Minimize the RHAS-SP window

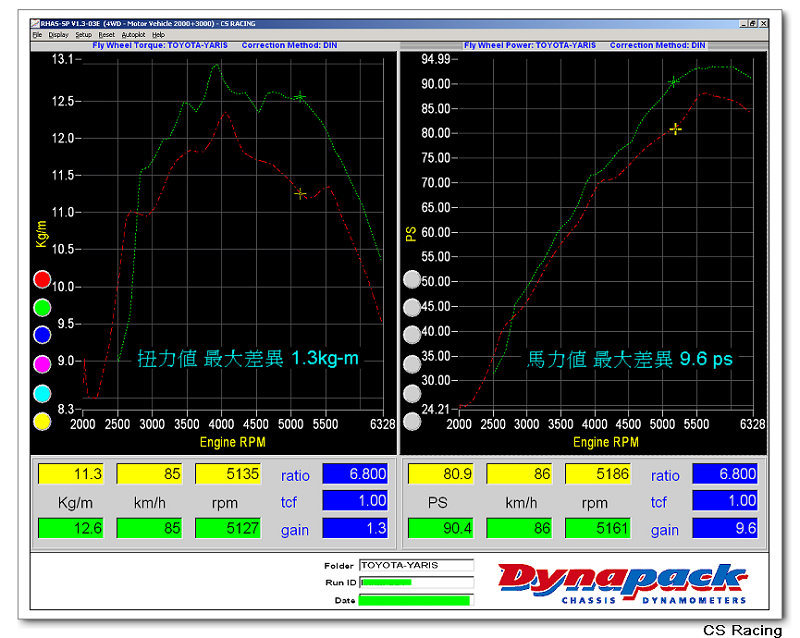coord(743,23)
